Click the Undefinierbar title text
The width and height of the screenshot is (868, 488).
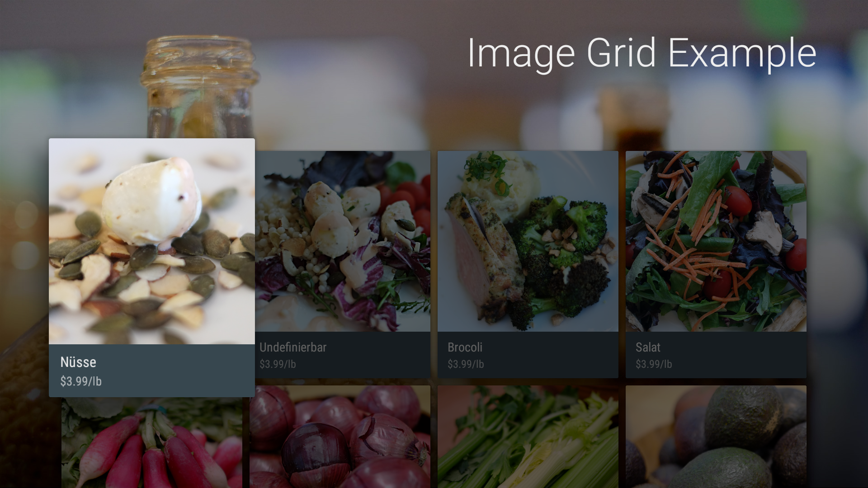coord(293,347)
